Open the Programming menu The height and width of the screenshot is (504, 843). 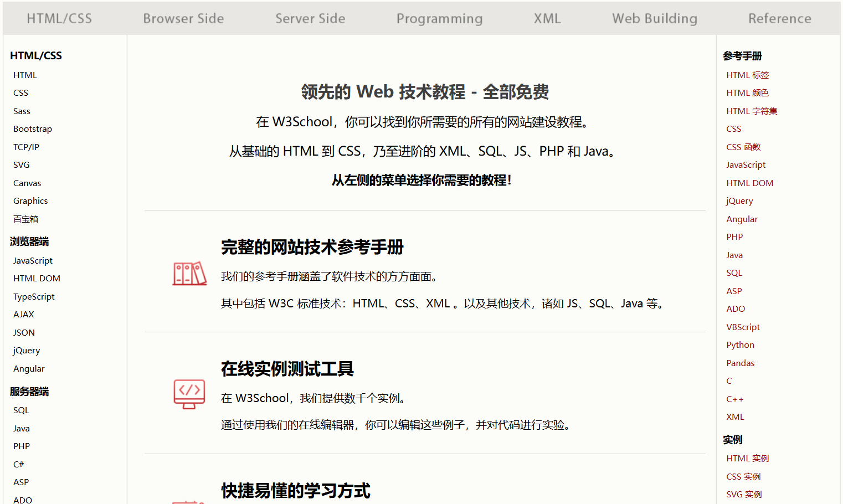click(x=439, y=18)
